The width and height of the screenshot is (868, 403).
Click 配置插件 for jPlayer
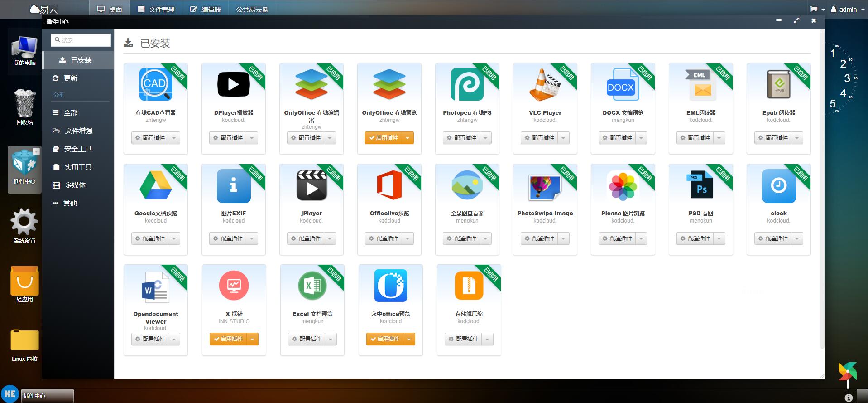click(x=305, y=238)
